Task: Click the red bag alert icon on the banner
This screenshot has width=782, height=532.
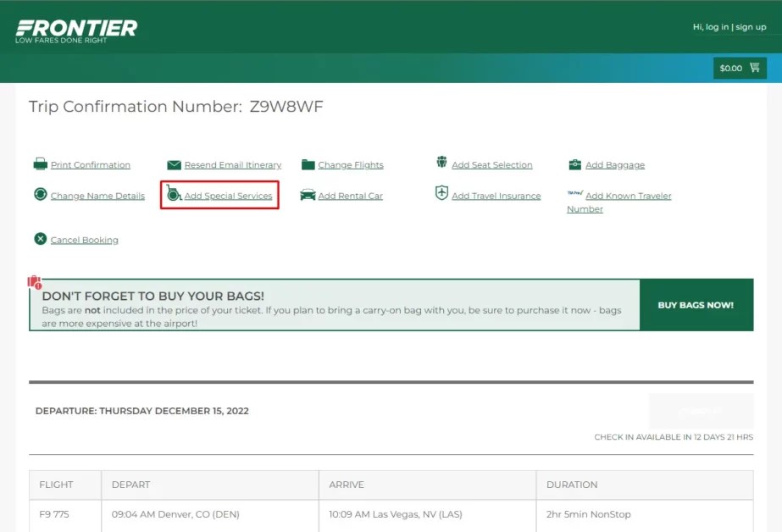Action: 35,282
